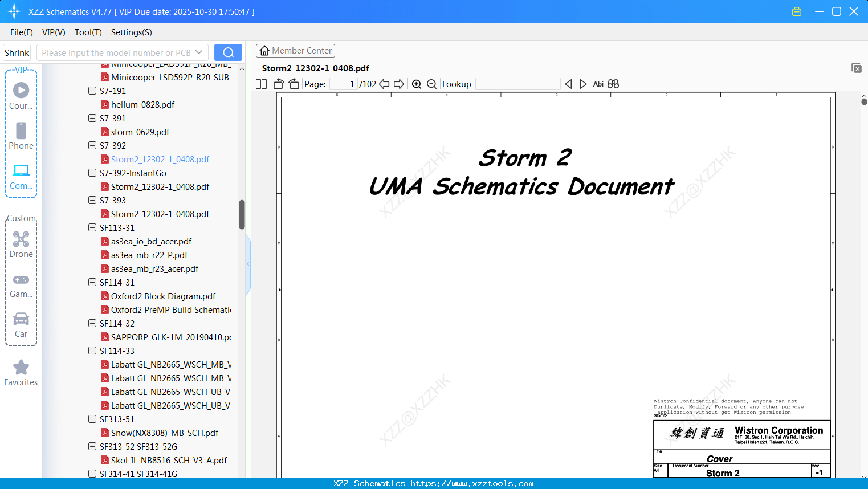The width and height of the screenshot is (868, 489).
Task: Click the blue search button
Action: point(228,52)
